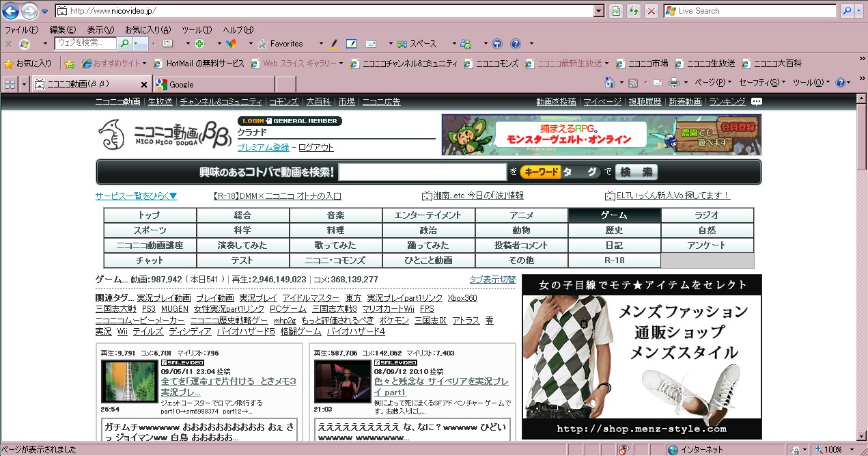Screen dimensions: 868x456
Task: Click the vertical scrollbar thumb
Action: (862, 137)
